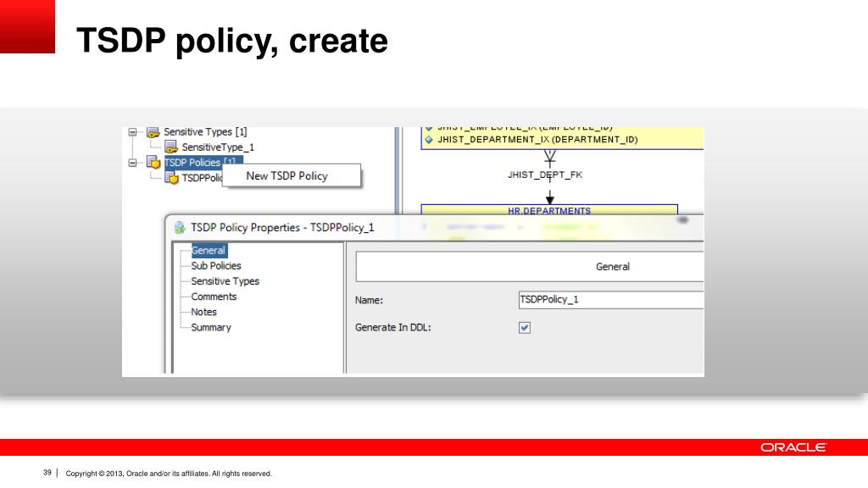
Task: Click the TSDP Policy Properties dialog icon
Action: click(x=180, y=227)
